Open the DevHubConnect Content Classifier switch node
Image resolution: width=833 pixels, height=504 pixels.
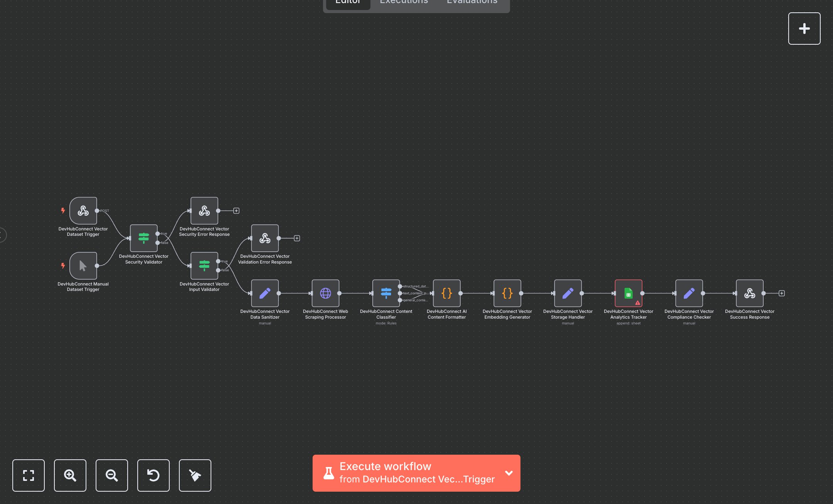coord(386,293)
